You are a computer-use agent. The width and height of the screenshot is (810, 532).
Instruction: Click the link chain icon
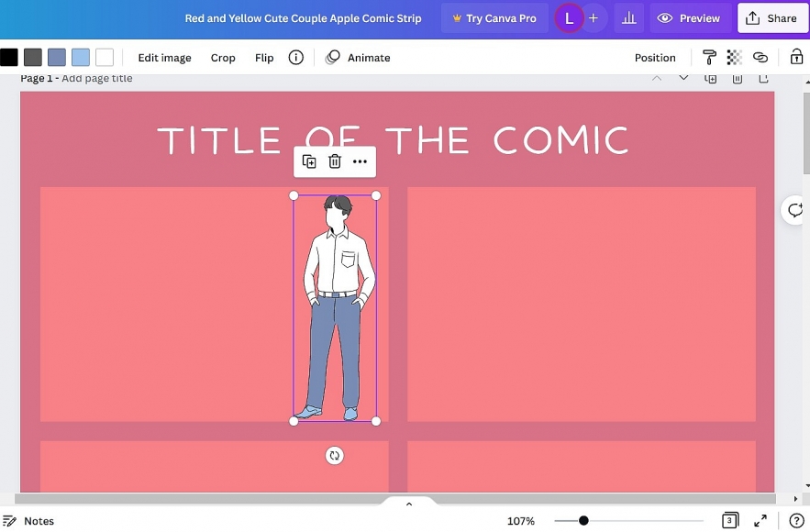760,58
